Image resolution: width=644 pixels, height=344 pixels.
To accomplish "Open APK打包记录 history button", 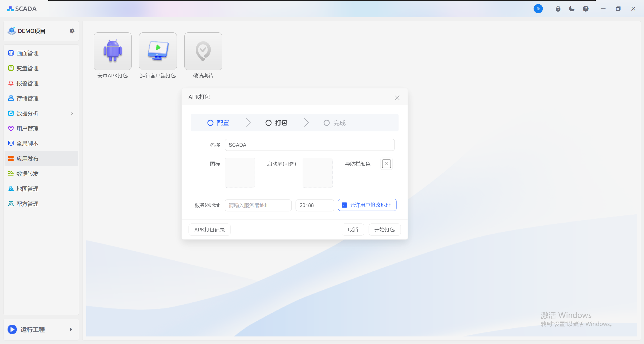I will click(209, 230).
